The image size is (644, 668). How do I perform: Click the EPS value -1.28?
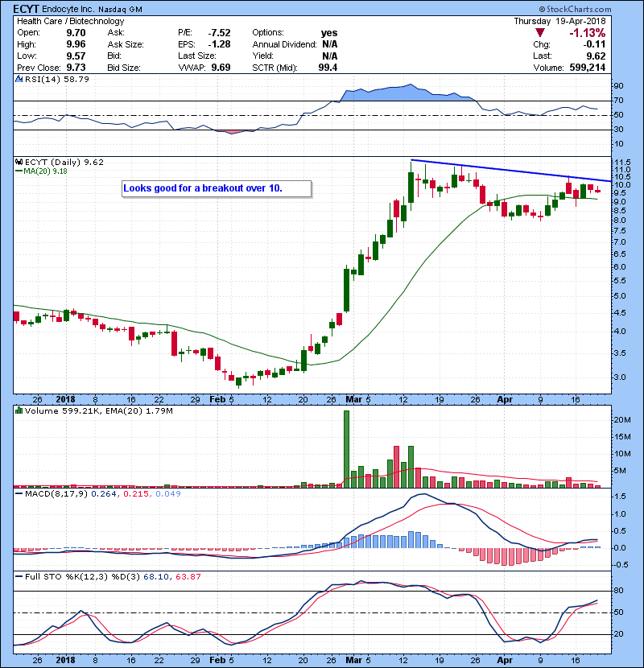pos(219,44)
